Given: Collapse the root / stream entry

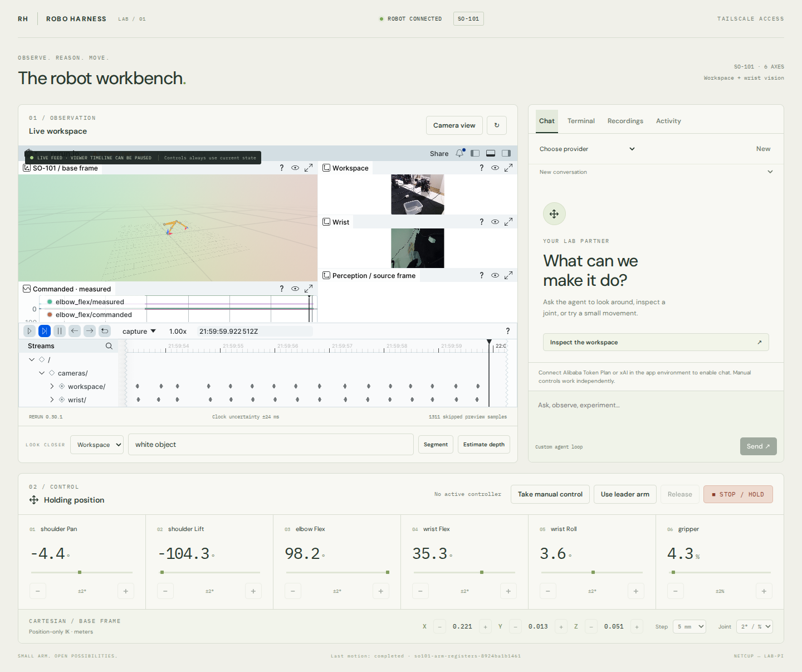Looking at the screenshot, I should (32, 359).
